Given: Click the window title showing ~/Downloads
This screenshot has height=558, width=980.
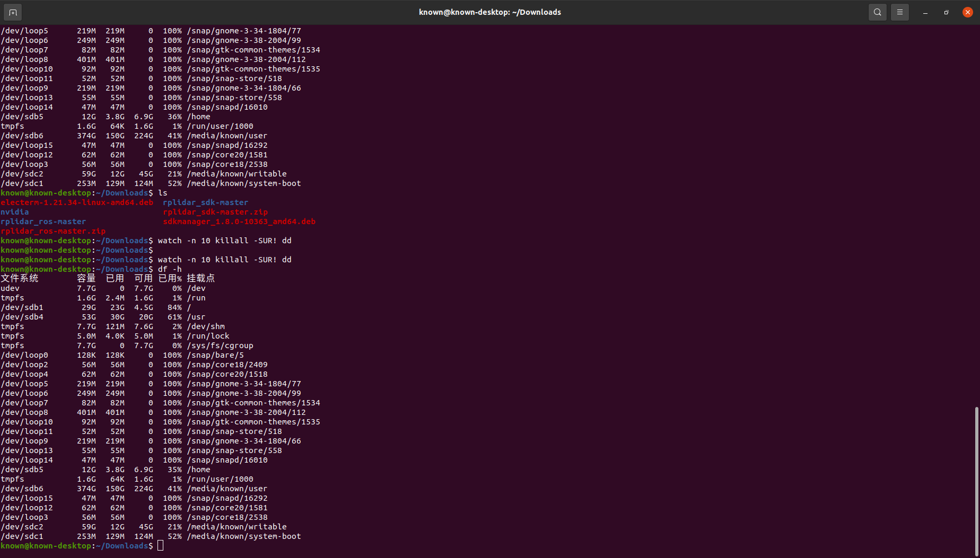Looking at the screenshot, I should coord(489,12).
